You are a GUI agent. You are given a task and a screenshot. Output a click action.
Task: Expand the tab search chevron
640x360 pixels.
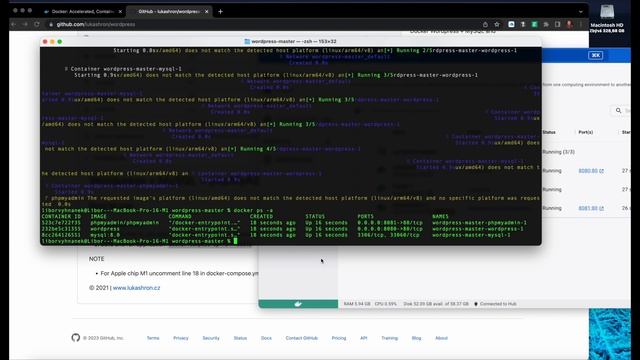click(x=581, y=12)
